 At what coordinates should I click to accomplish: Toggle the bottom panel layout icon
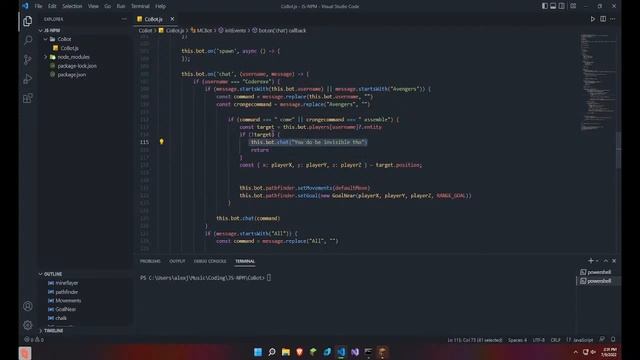click(553, 6)
